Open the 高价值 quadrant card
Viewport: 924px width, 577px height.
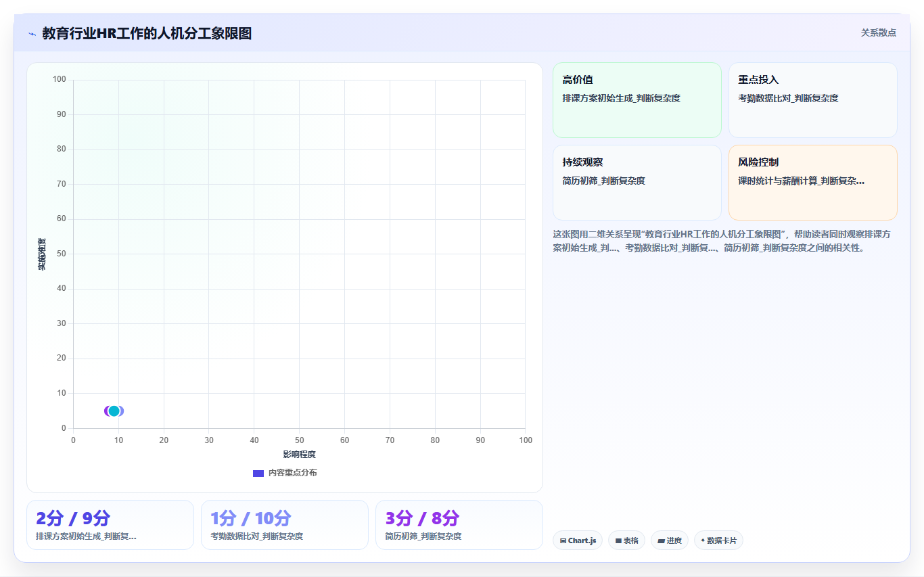click(637, 100)
